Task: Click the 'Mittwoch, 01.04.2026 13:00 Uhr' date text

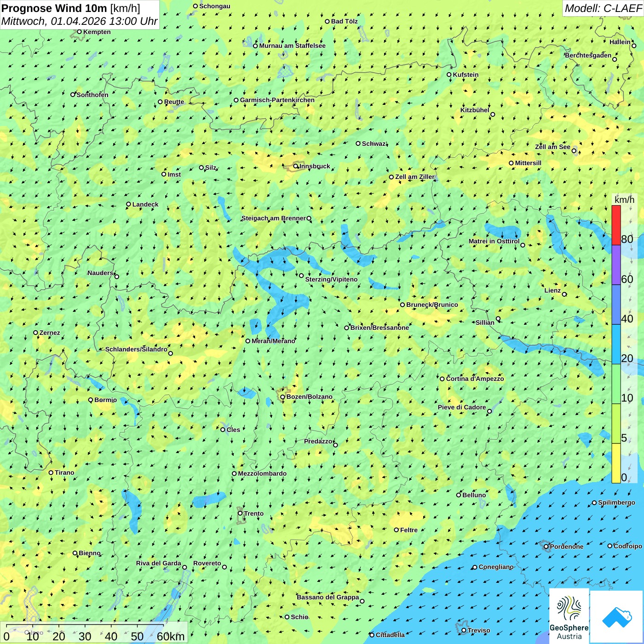Action: click(x=79, y=21)
